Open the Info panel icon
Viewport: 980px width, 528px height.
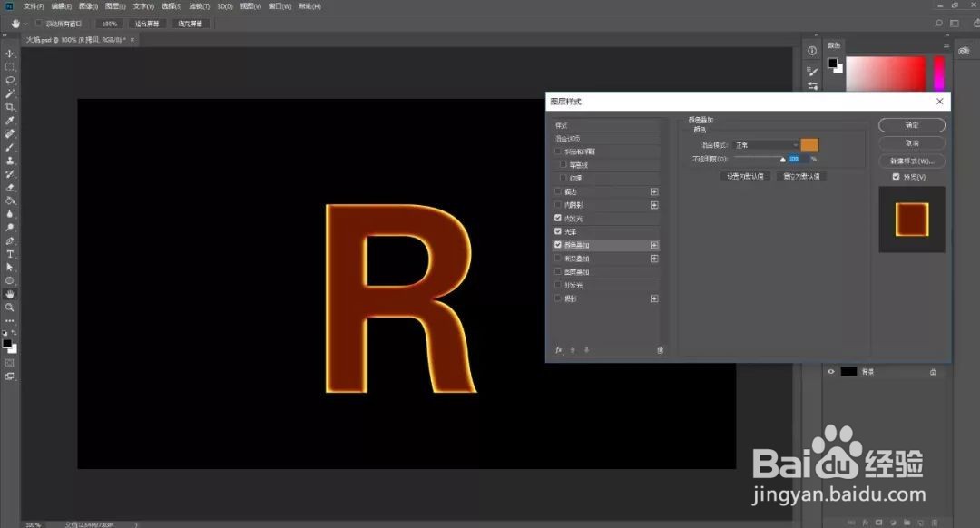812,51
